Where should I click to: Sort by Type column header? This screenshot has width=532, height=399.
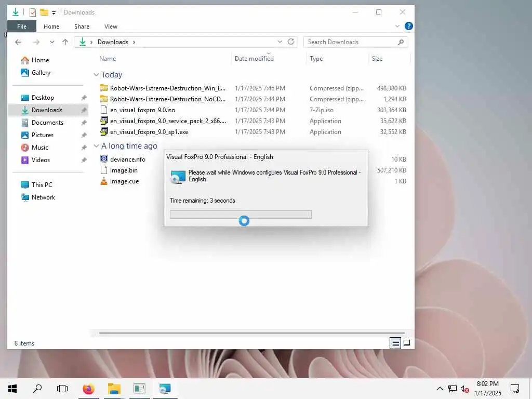316,59
